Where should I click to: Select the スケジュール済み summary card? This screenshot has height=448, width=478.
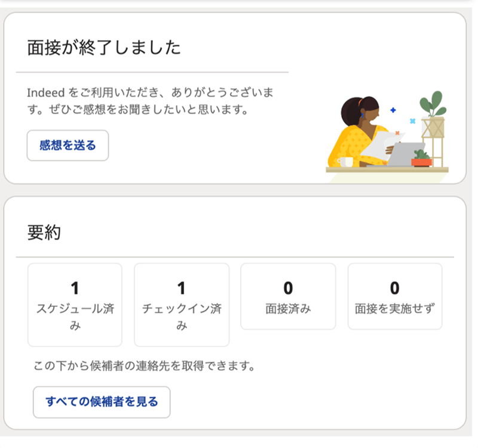pyautogui.click(x=75, y=305)
